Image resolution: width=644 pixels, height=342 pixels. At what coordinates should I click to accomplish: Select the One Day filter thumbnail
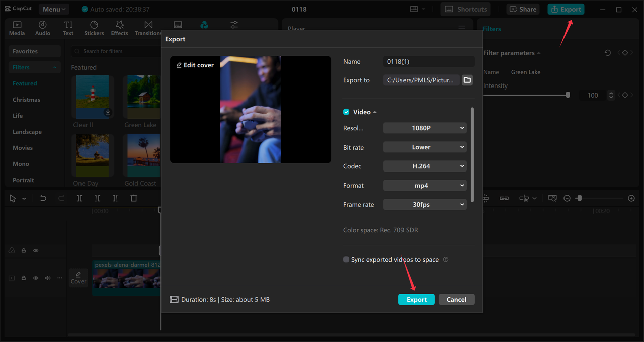click(x=93, y=155)
